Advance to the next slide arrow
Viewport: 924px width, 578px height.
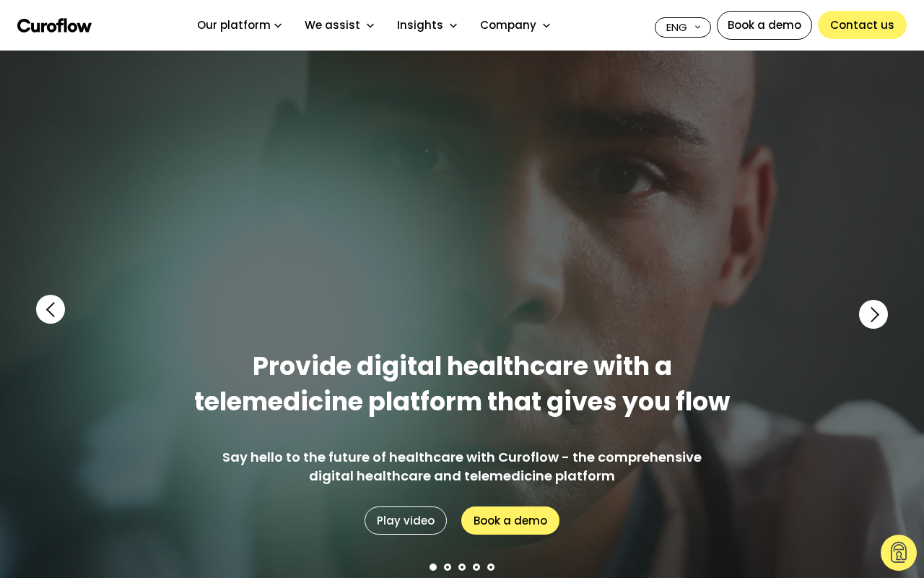click(873, 314)
